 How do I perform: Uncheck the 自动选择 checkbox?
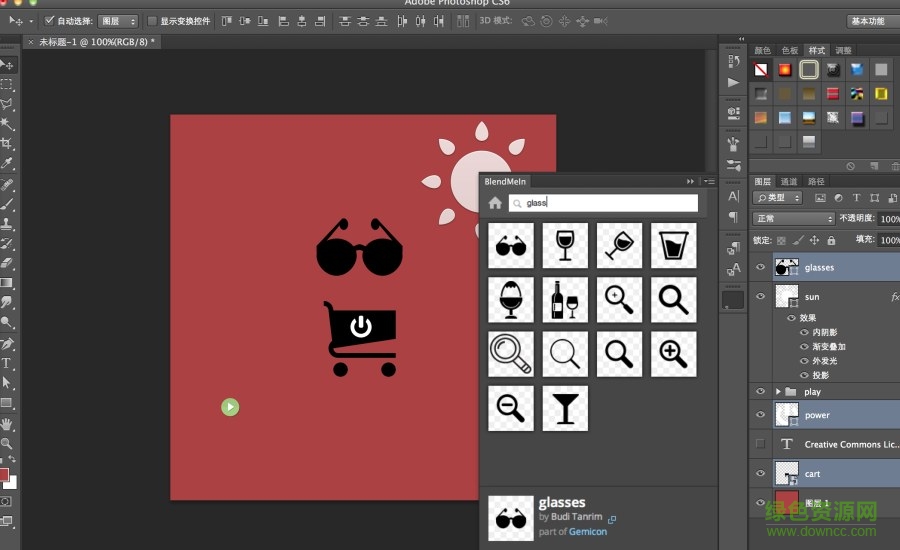[x=50, y=20]
